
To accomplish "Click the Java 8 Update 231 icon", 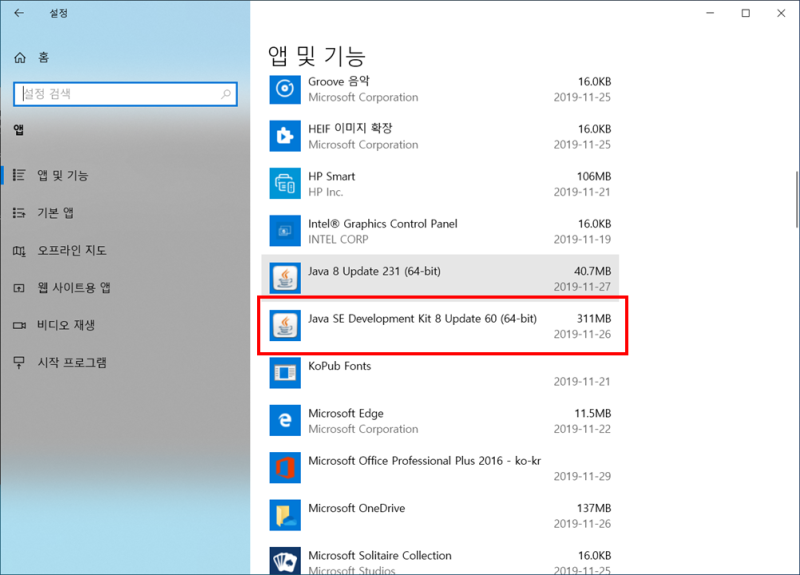I will (x=285, y=278).
